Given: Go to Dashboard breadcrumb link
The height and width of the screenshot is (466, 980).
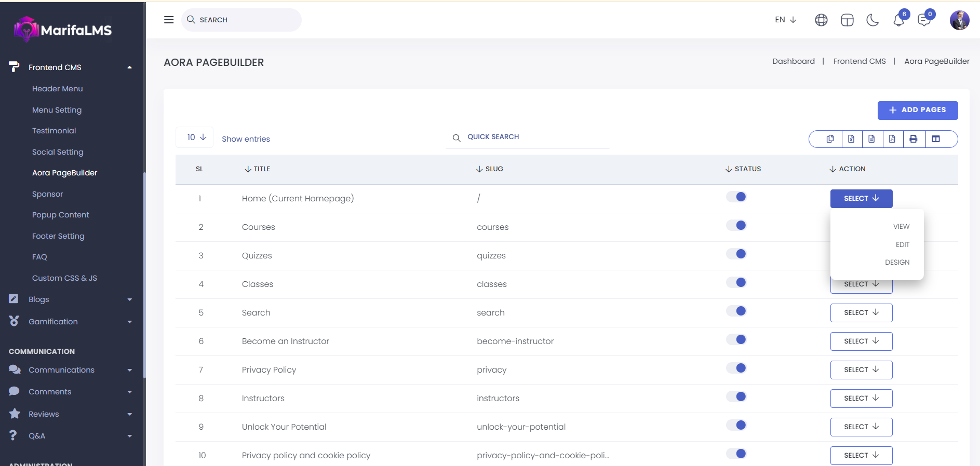Looking at the screenshot, I should [793, 61].
